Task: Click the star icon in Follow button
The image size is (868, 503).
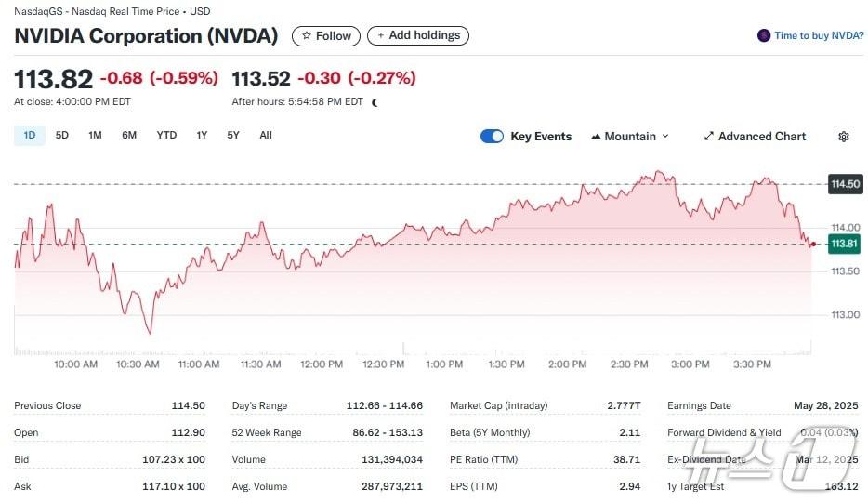Action: click(307, 36)
